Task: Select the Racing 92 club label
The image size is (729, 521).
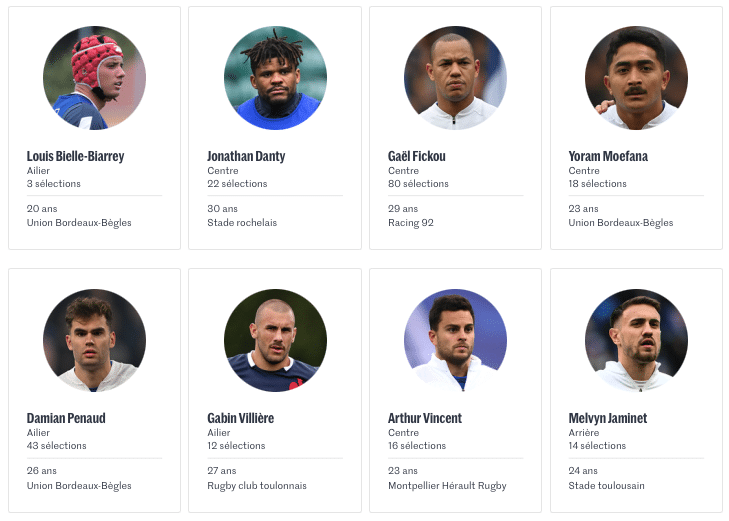Action: click(411, 223)
